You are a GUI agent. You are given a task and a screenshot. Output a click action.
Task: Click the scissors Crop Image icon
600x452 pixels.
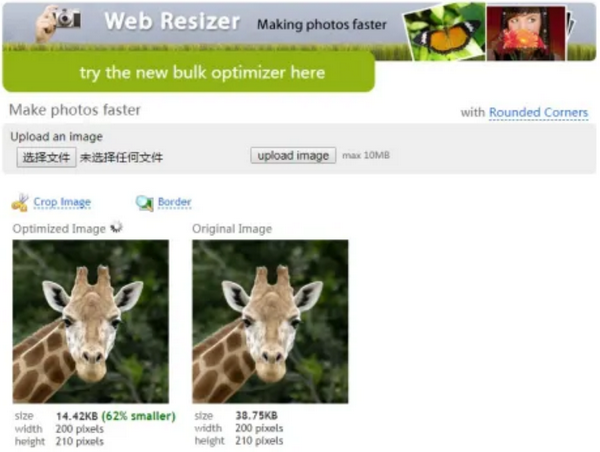[x=20, y=202]
